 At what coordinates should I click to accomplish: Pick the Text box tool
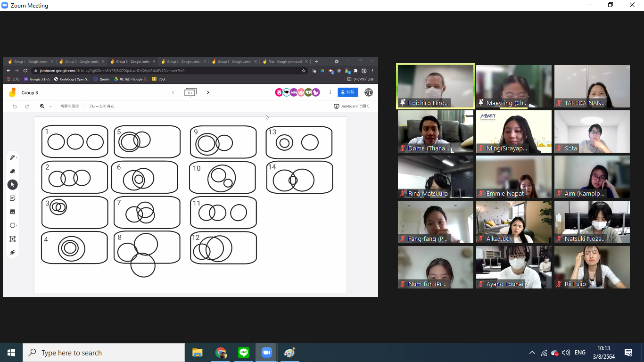click(x=13, y=239)
